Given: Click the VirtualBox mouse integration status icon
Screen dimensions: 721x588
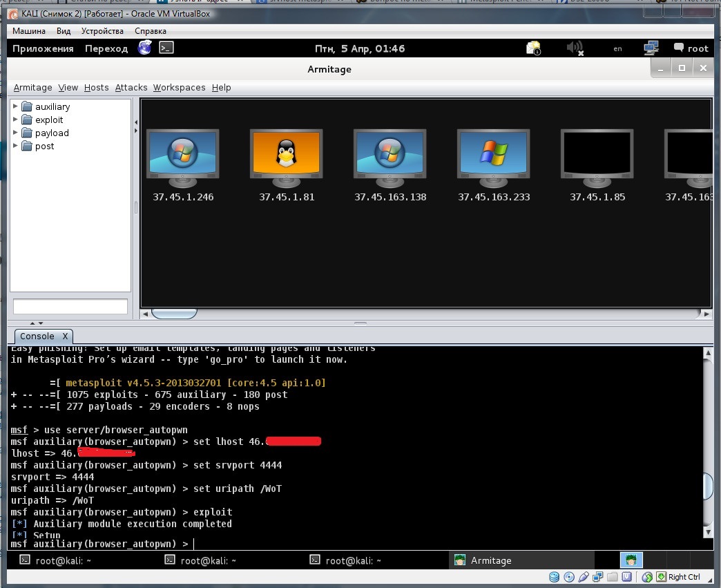Looking at the screenshot, I should tap(647, 577).
